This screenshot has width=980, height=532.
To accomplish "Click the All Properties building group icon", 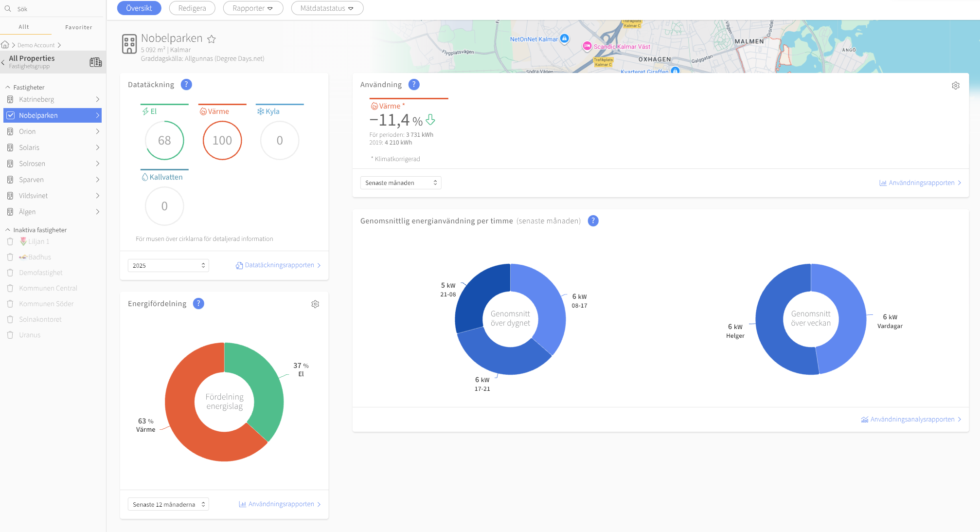I will tap(95, 62).
